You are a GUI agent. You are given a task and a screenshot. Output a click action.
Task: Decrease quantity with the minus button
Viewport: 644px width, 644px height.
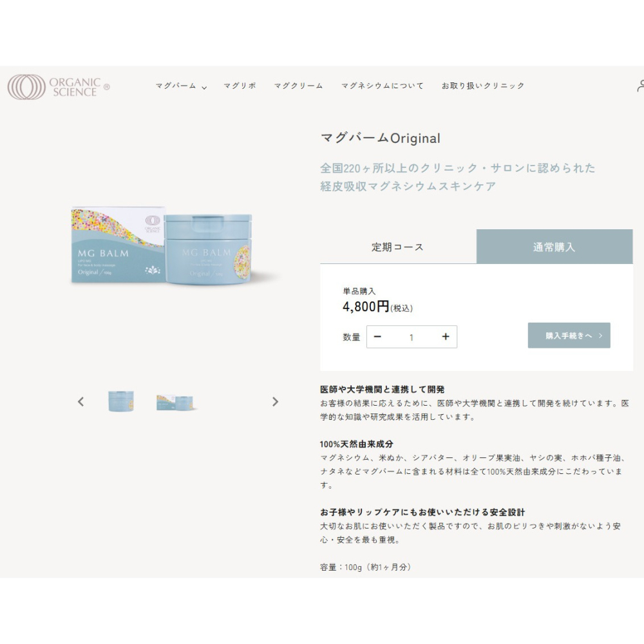(377, 337)
